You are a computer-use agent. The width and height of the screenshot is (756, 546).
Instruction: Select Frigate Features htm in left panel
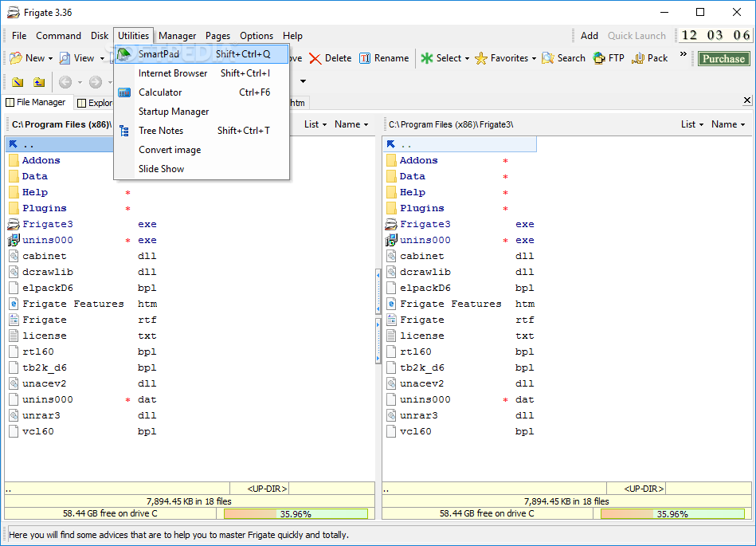pyautogui.click(x=82, y=304)
